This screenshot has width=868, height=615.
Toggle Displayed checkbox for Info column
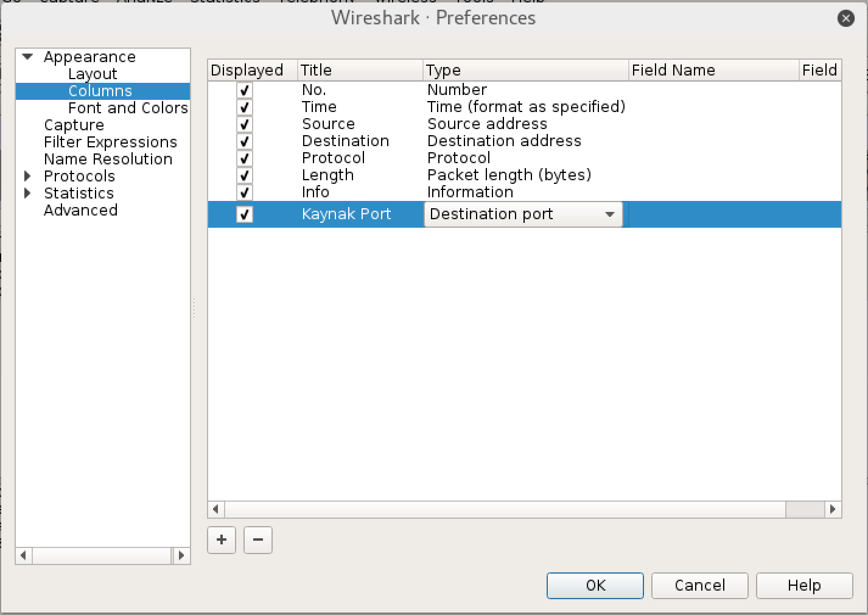coord(244,192)
